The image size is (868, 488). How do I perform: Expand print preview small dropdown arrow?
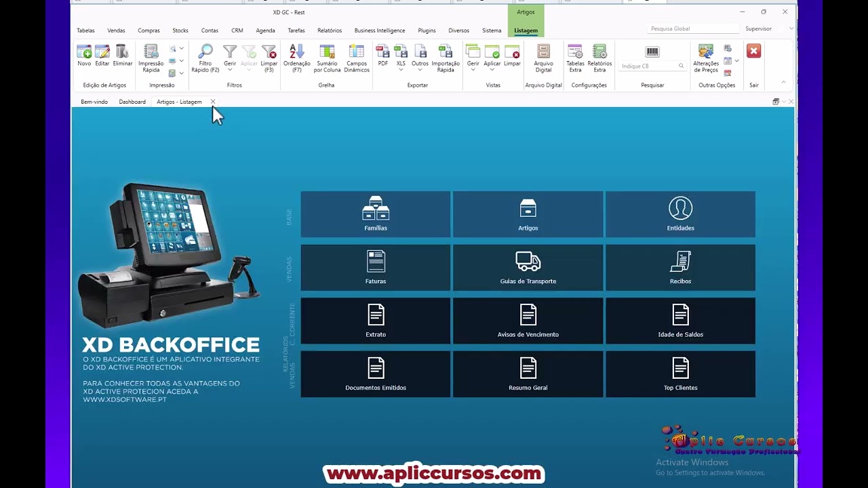(x=182, y=49)
